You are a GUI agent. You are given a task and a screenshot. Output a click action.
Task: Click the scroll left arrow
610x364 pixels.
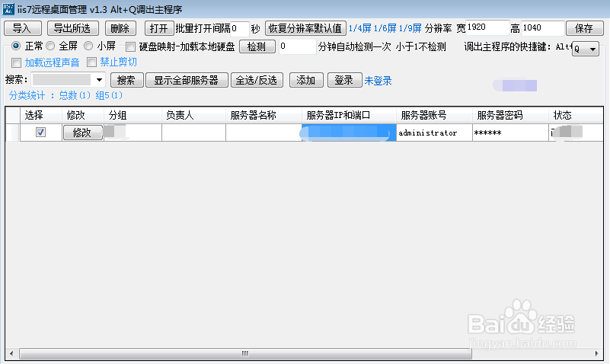point(11,353)
